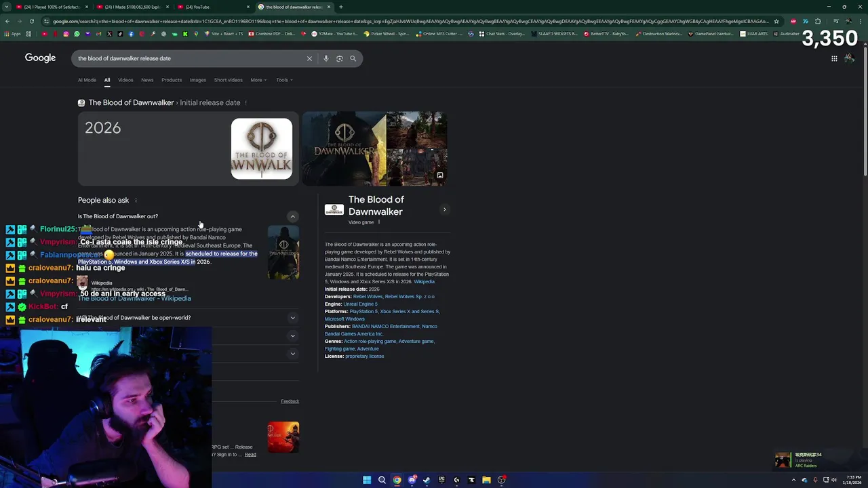Screen dimensions: 868x488
Task: Open Wikipedia source link in knowledge panel
Action: click(424, 282)
